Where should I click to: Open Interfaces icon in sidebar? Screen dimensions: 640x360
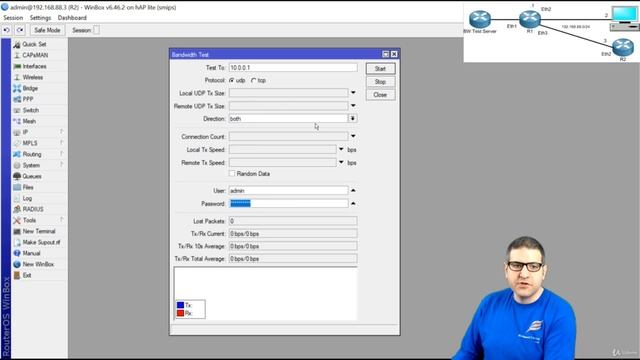[17, 66]
